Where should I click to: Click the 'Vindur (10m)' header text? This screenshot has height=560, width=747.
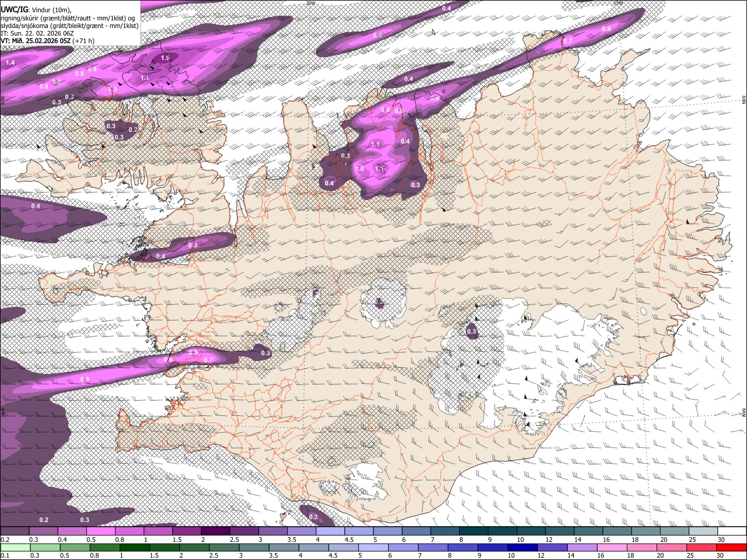click(50, 10)
